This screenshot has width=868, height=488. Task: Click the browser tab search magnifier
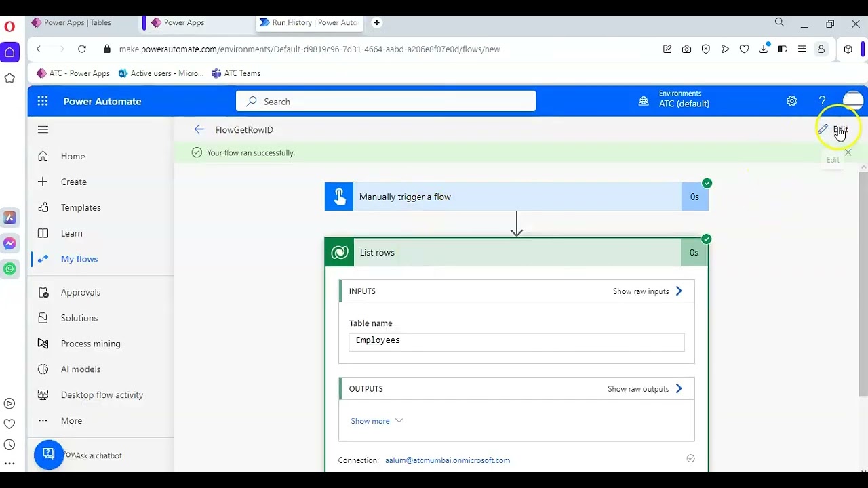(x=779, y=22)
